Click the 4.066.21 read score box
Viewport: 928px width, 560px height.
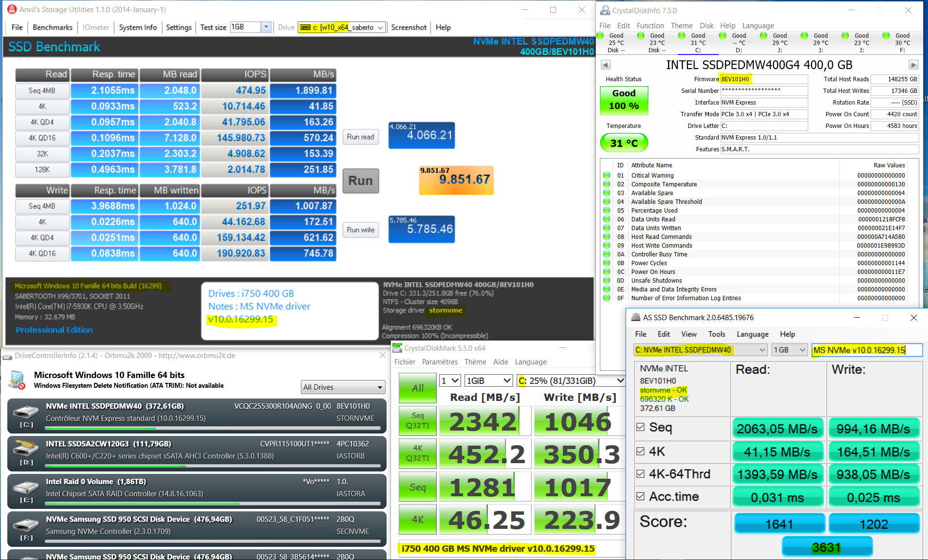click(422, 135)
